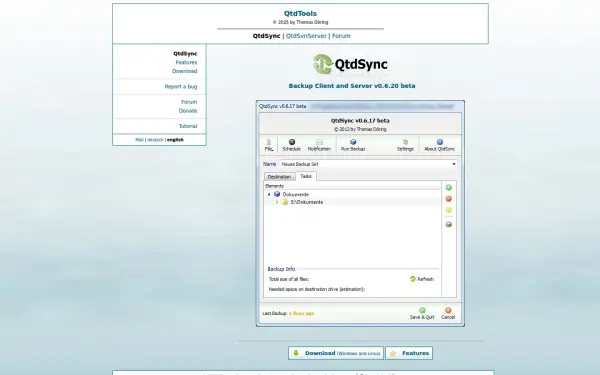Click the E:\Dokumente folder icon
The height and width of the screenshot is (375, 600).
click(x=285, y=202)
